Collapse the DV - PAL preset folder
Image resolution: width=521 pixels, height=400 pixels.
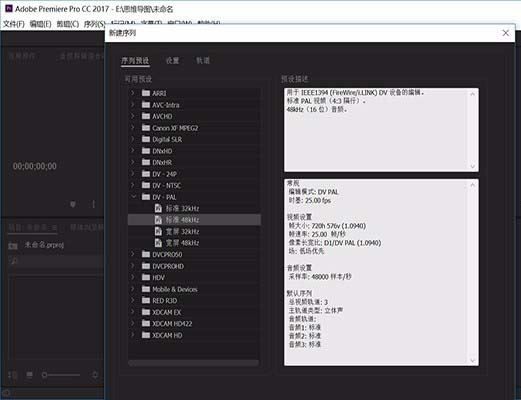point(133,197)
